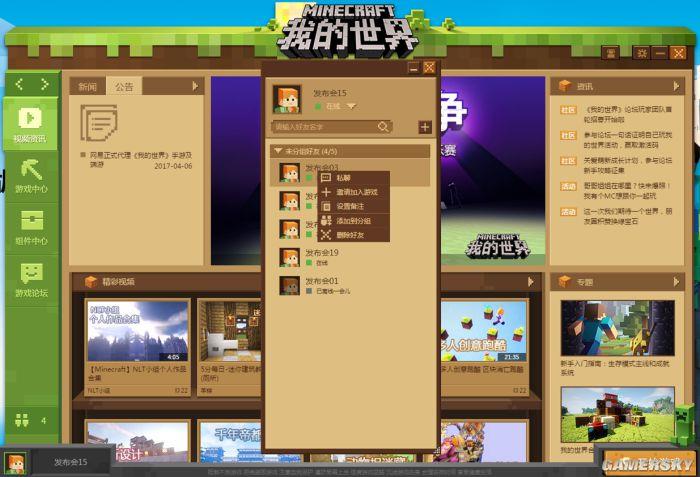Open news 关爱萌新成长计划

pyautogui.click(x=616, y=165)
